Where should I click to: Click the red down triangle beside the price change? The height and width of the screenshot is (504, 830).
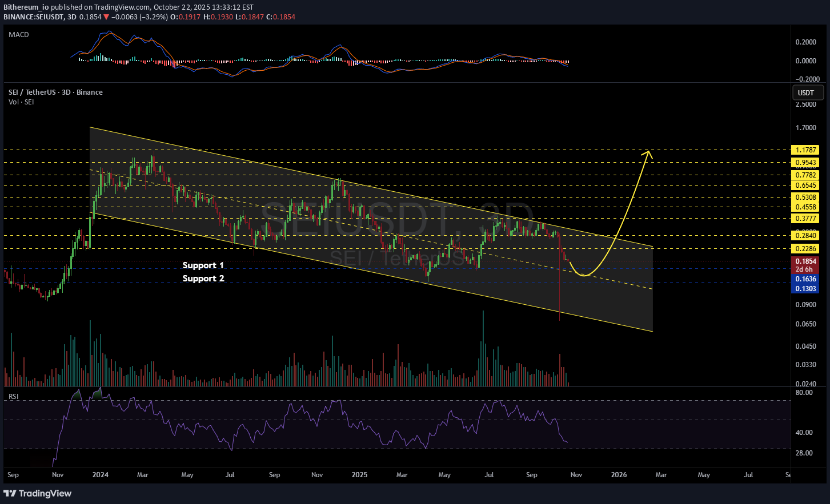[106, 17]
